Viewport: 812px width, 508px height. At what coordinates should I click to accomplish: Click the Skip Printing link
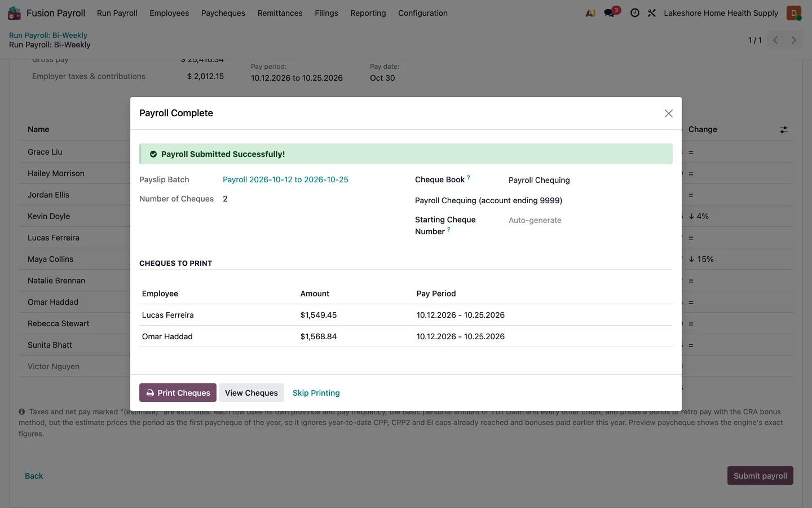pos(316,393)
